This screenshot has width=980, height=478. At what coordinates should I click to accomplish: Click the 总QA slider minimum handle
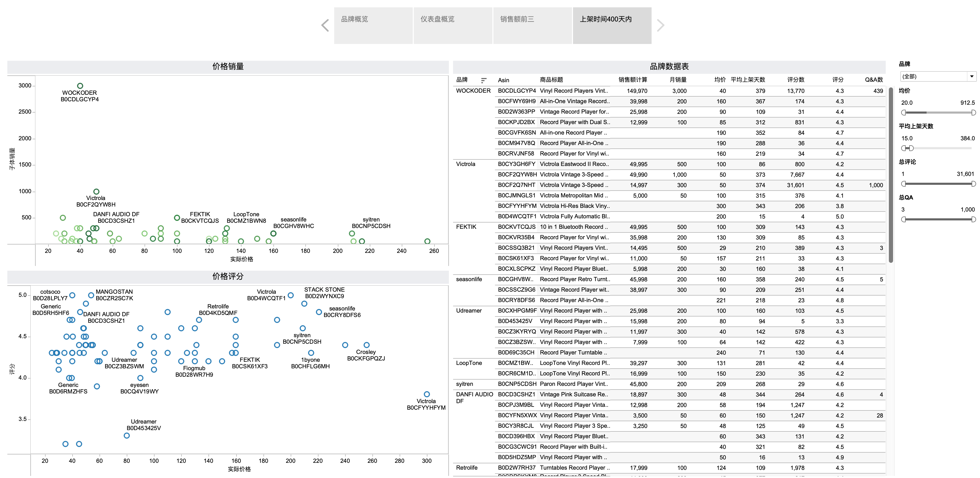pos(904,219)
